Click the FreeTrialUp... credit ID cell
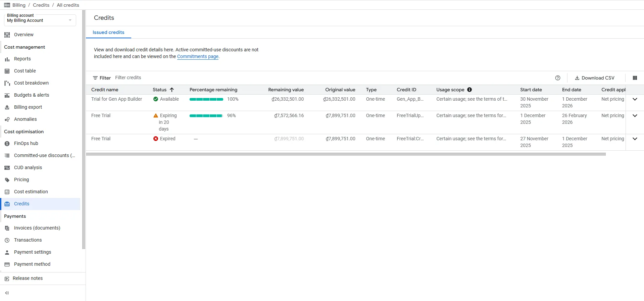 point(410,116)
